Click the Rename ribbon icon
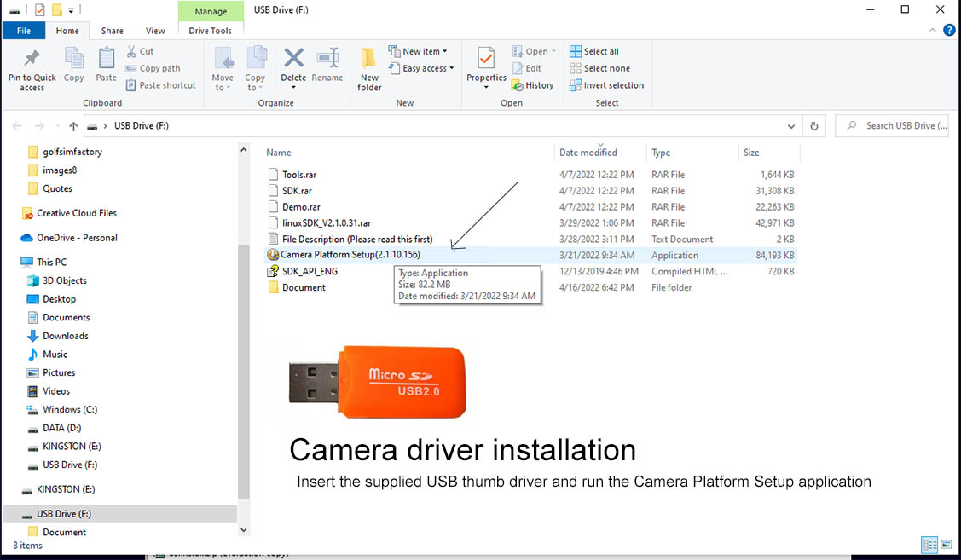 click(x=327, y=60)
